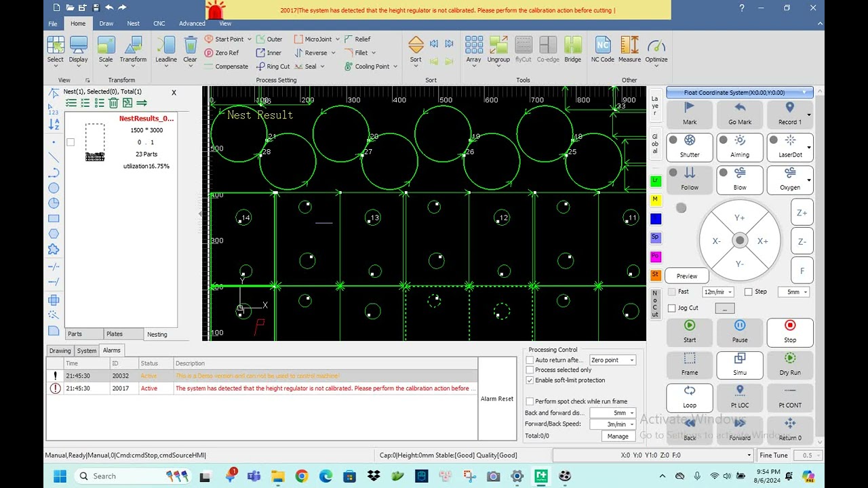This screenshot has height=488, width=868.
Task: Open the File menu
Action: [53, 23]
